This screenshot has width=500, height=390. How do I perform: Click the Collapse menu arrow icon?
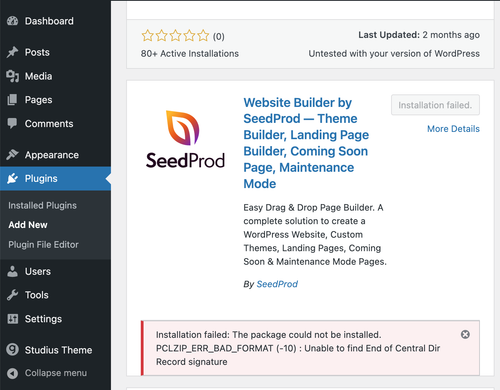pos(12,373)
